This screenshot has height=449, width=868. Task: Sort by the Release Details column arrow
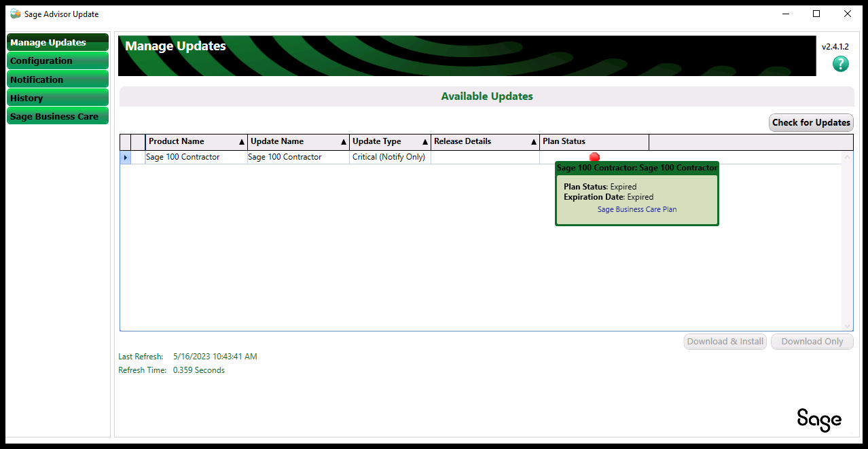(x=534, y=142)
